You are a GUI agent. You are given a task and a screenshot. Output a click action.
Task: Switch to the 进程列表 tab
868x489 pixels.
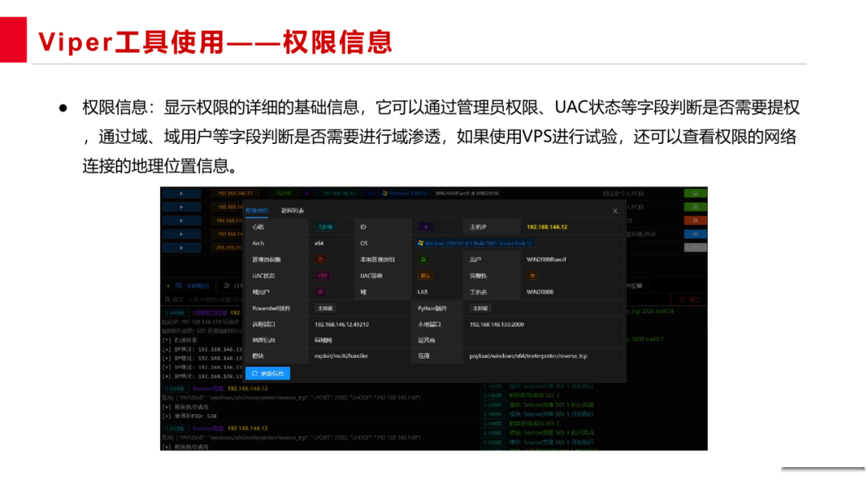point(293,211)
